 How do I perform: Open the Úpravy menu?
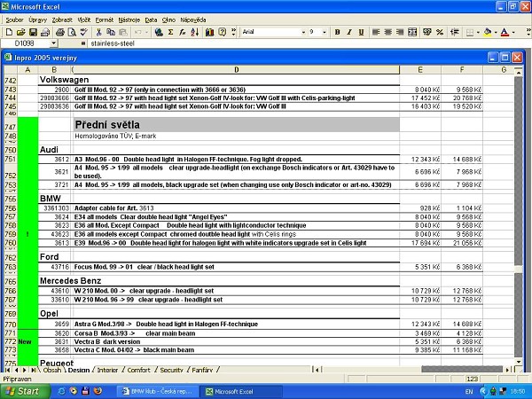tap(37, 20)
